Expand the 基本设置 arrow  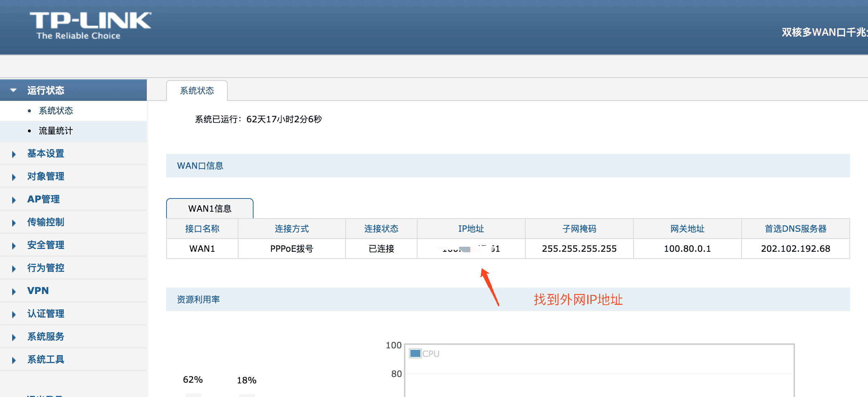tap(14, 154)
